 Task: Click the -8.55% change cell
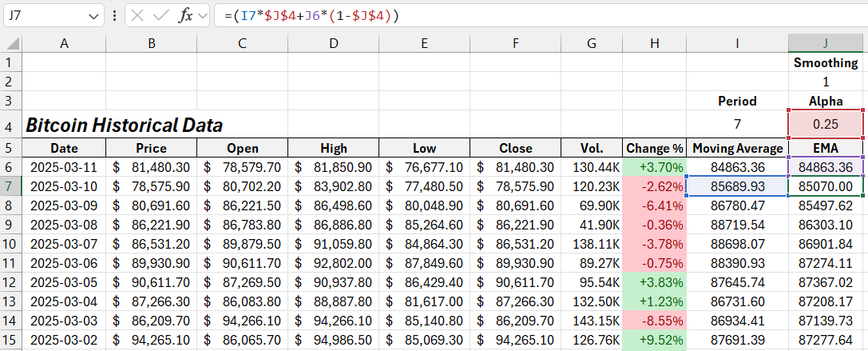[654, 320]
